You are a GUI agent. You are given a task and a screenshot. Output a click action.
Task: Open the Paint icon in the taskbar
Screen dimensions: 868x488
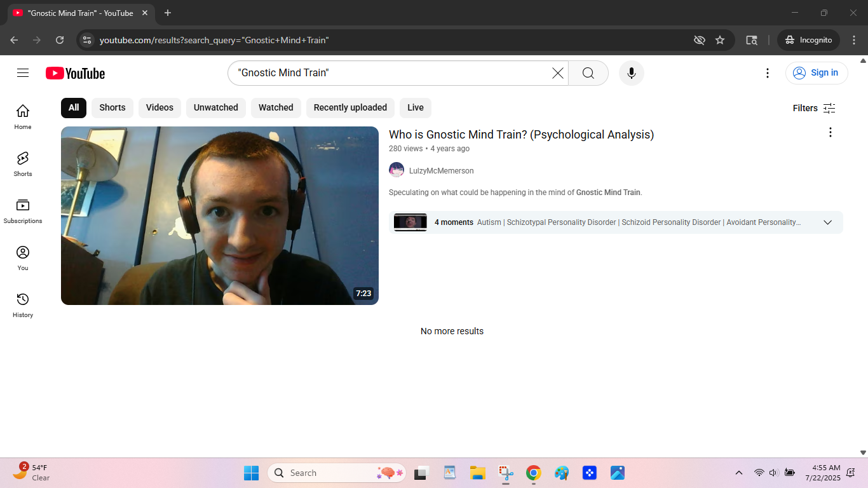562,473
